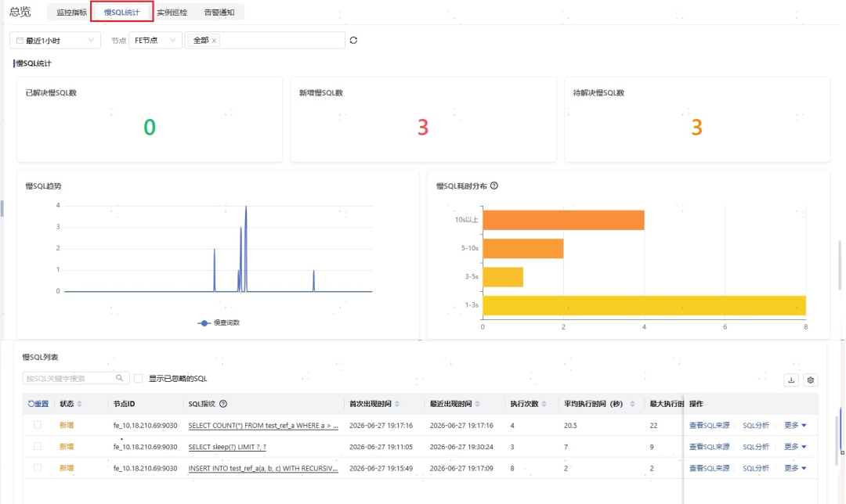
Task: Switch to the 告警通知 tab
Action: tap(219, 12)
